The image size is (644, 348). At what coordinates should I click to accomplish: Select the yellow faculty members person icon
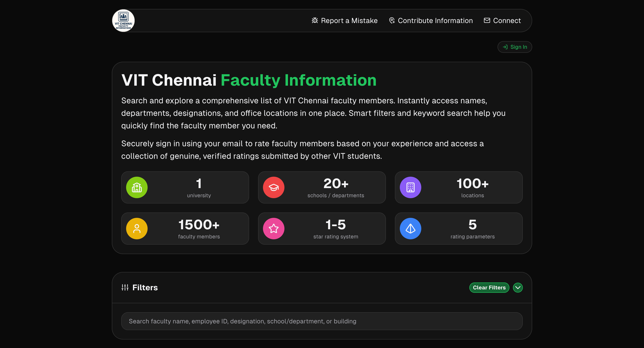point(137,228)
